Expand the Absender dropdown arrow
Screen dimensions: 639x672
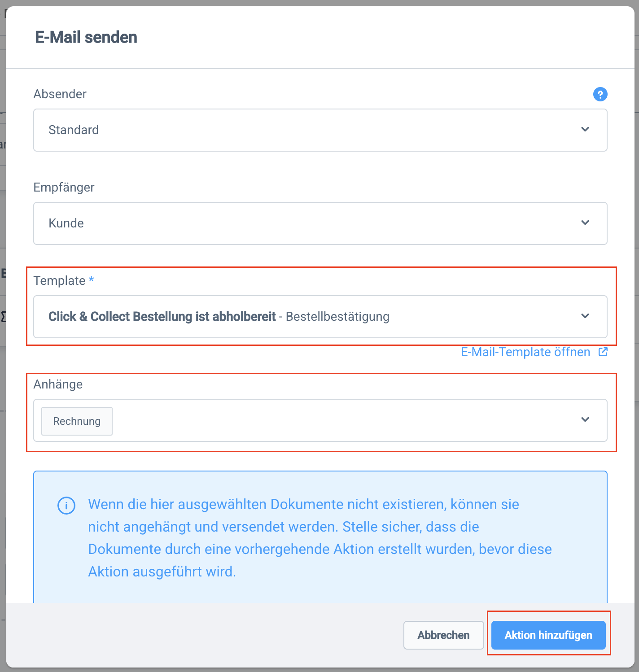pos(585,130)
